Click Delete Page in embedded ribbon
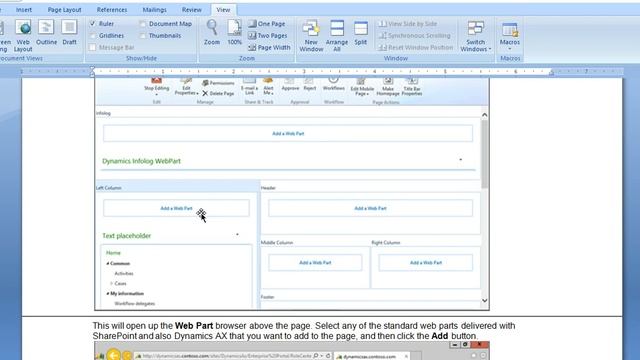The height and width of the screenshot is (360, 640). pos(218,93)
